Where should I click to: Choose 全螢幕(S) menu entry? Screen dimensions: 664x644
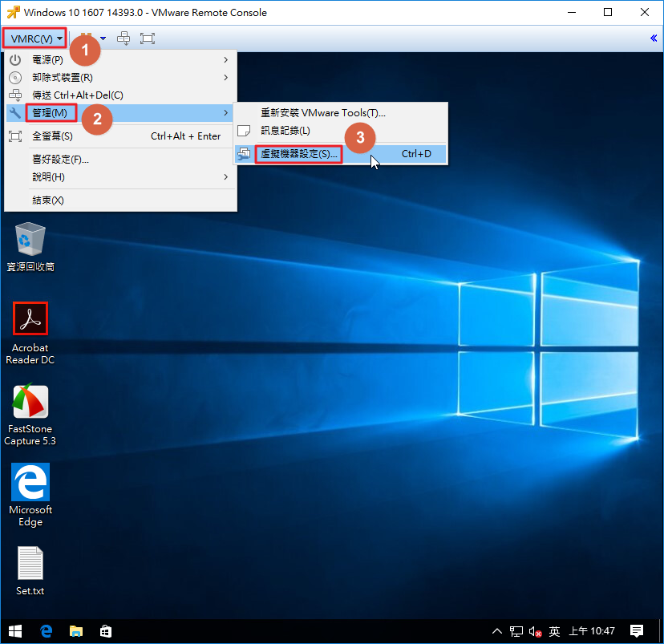(120, 136)
